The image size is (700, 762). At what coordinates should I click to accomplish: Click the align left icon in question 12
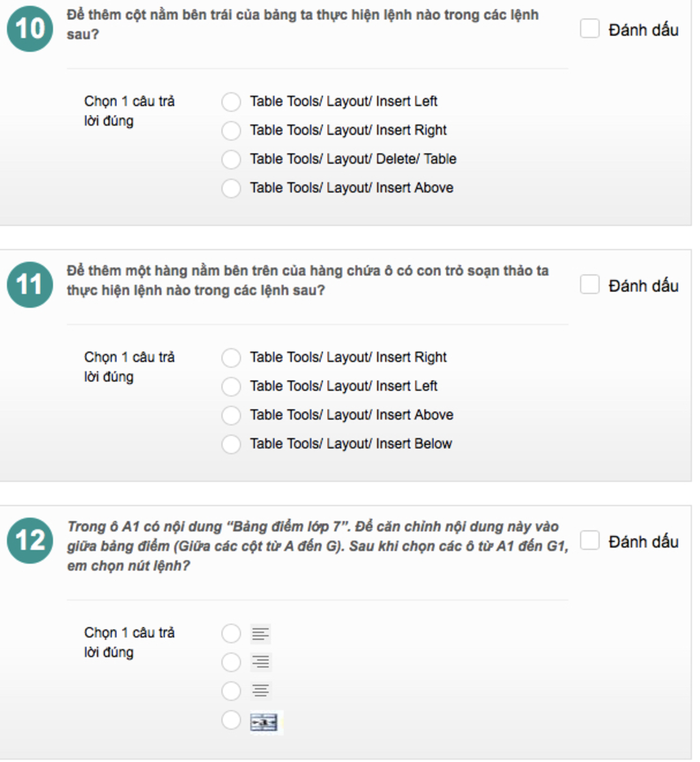[x=260, y=634]
